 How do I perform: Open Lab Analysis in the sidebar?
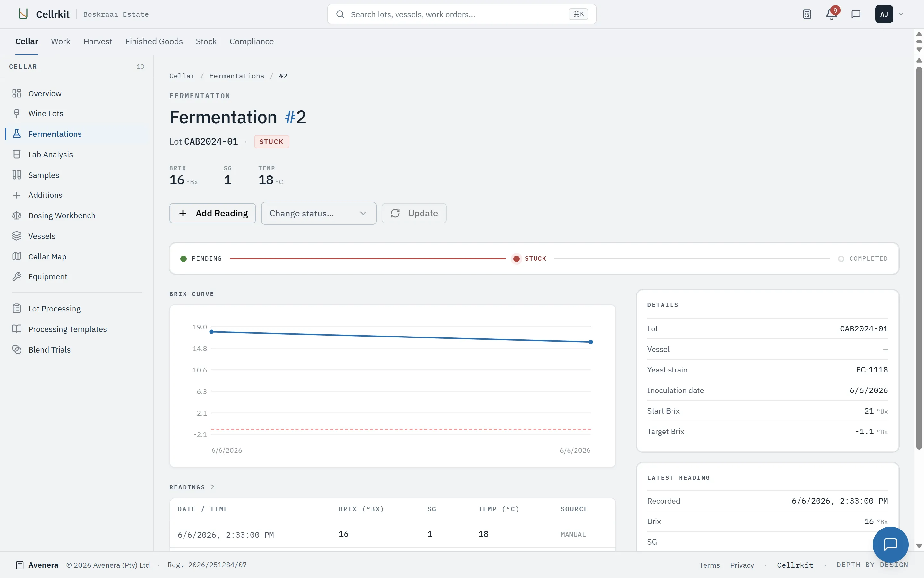[77, 154]
